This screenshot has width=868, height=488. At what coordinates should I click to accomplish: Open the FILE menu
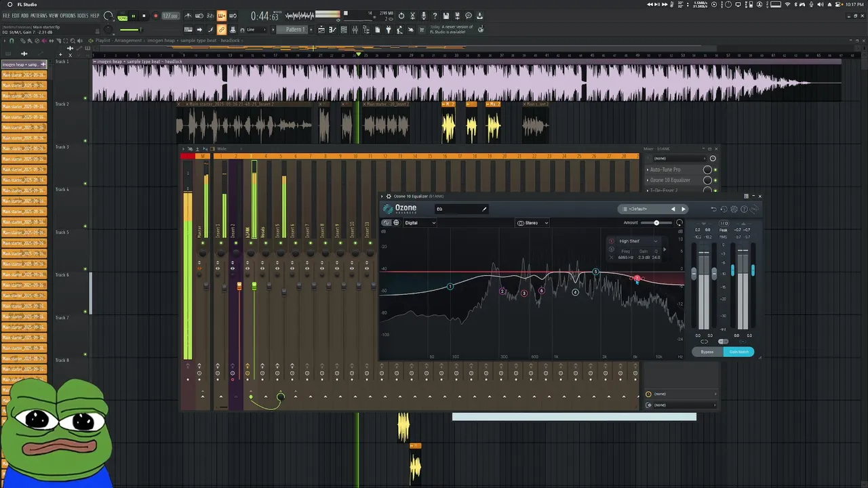tap(6, 16)
